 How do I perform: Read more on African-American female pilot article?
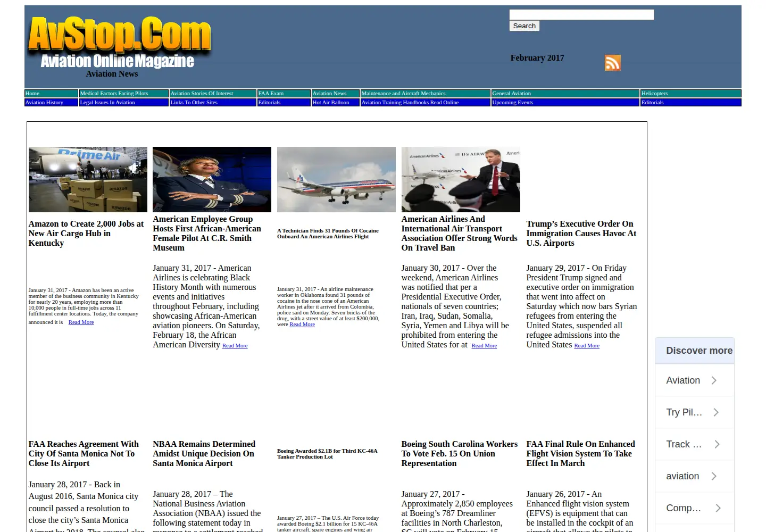[235, 346]
